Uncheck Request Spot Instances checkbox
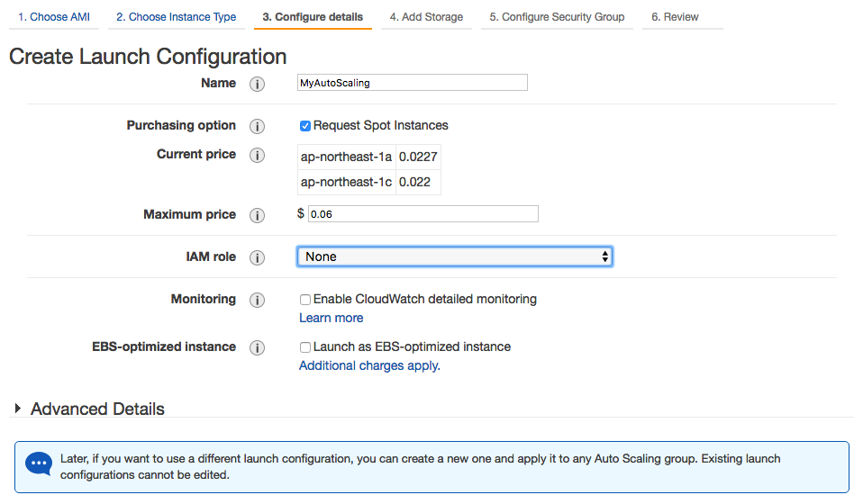Viewport: 854px width, 504px height. tap(305, 126)
